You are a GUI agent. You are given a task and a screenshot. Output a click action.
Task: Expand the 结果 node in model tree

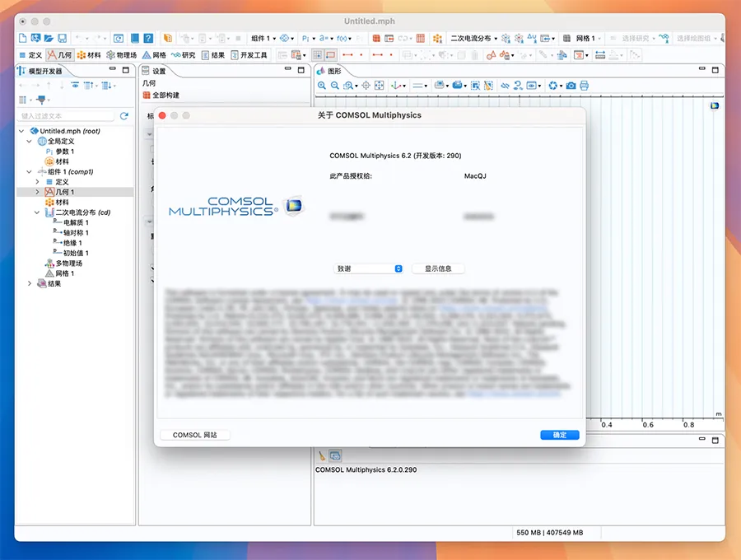[x=30, y=283]
